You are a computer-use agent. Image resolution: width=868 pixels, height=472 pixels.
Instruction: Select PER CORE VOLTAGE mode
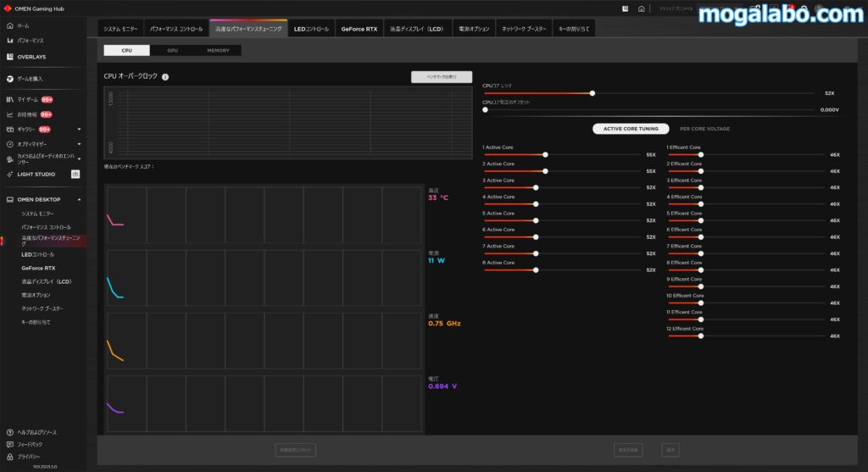click(x=704, y=129)
